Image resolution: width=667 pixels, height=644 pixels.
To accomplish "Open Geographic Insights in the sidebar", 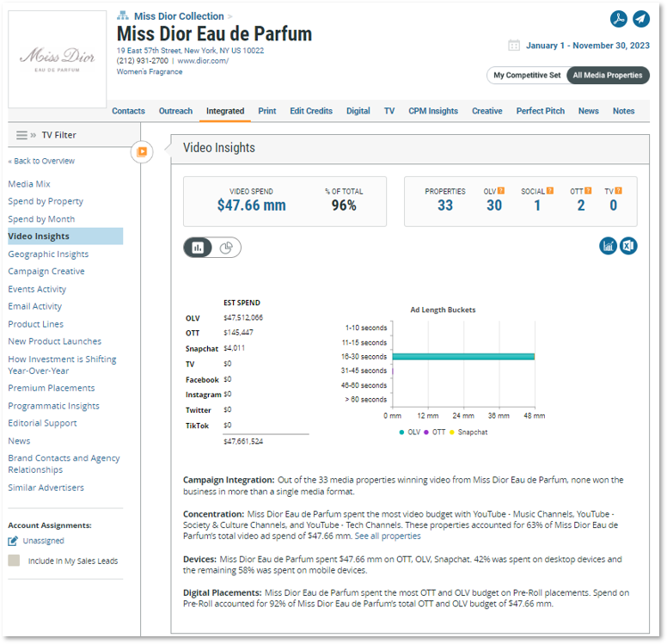I will [48, 255].
